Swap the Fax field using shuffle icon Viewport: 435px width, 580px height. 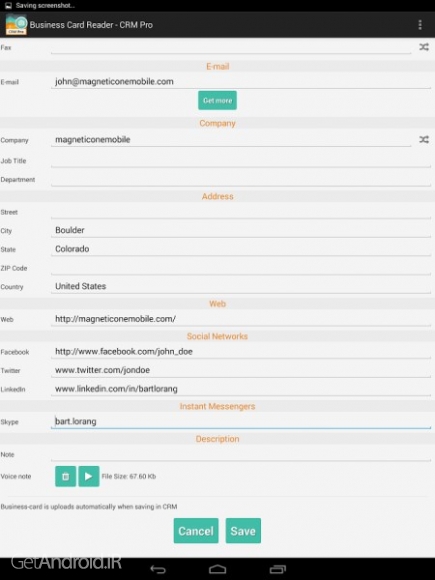click(x=424, y=47)
